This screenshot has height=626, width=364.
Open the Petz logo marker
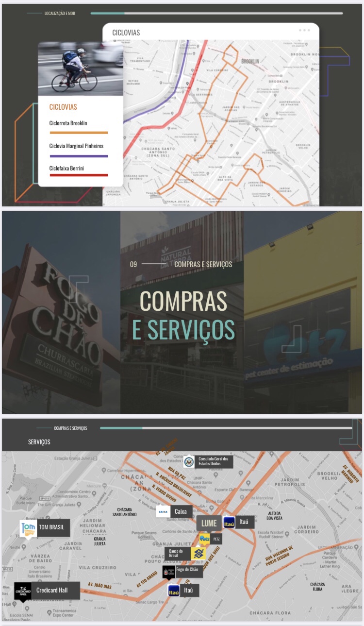204,539
